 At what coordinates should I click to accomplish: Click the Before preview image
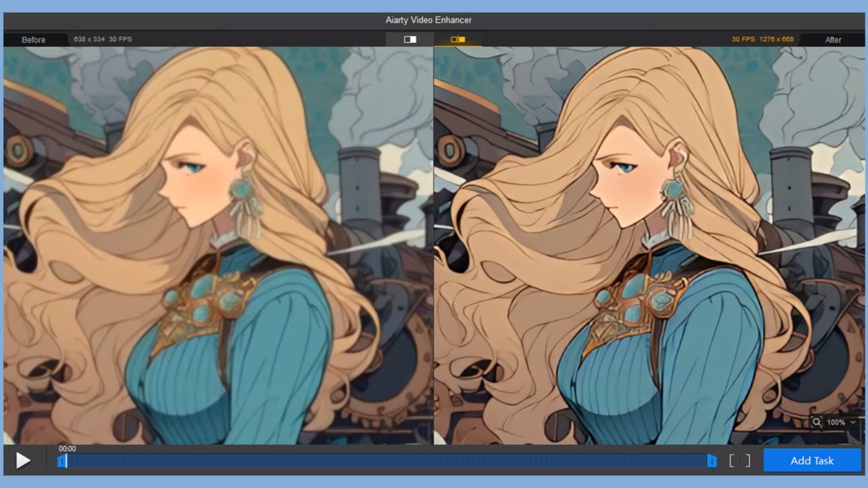click(x=218, y=245)
